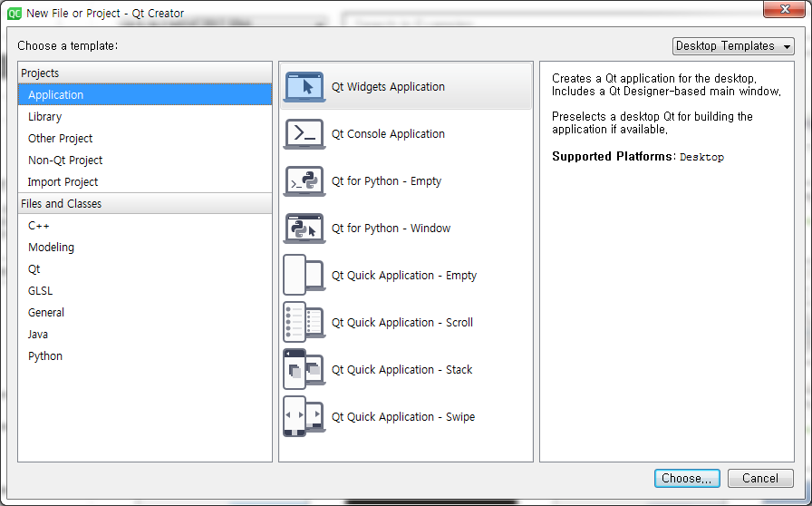Choose the Java category
The width and height of the screenshot is (812, 506).
click(x=145, y=335)
